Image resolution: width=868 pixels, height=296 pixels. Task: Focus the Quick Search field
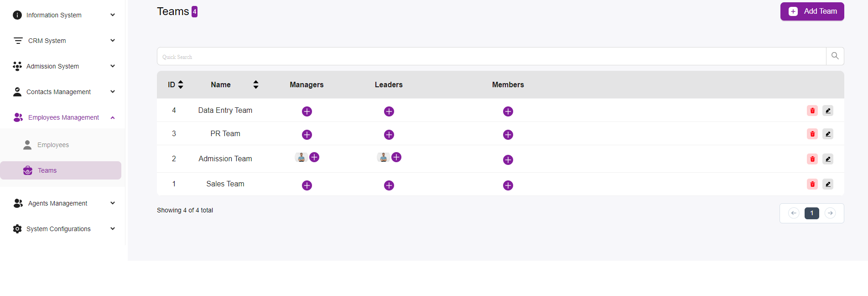(x=491, y=57)
